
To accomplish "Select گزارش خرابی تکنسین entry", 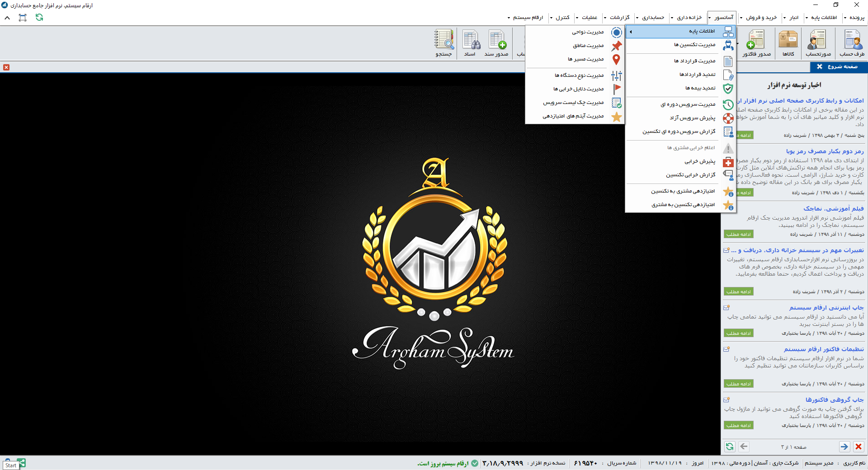I will 680,175.
